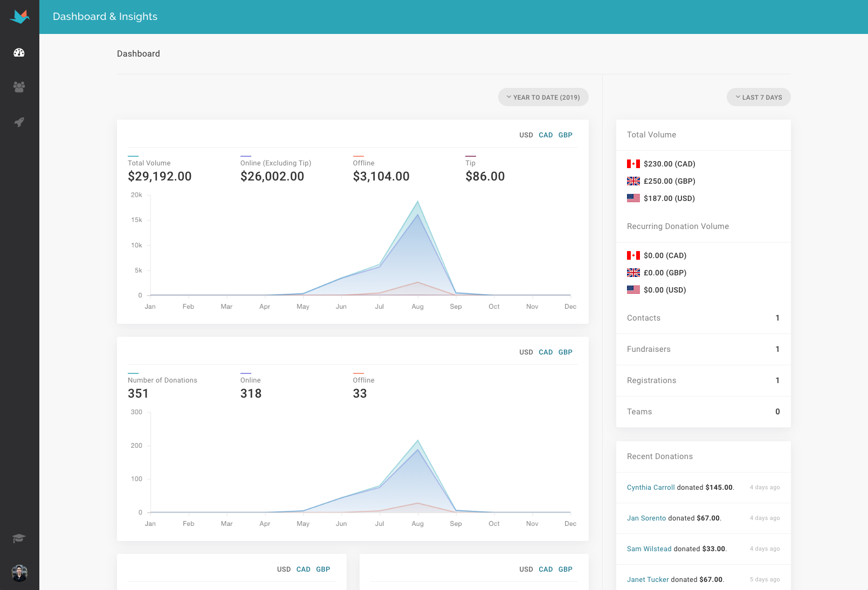Click the rocket launch icon in sidebar
868x590 pixels.
[x=19, y=122]
